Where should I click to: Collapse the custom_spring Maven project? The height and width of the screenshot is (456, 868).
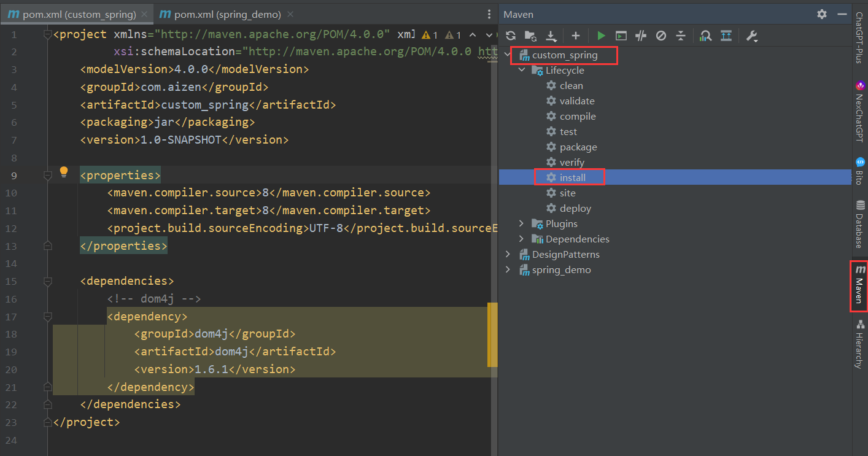tap(508, 55)
